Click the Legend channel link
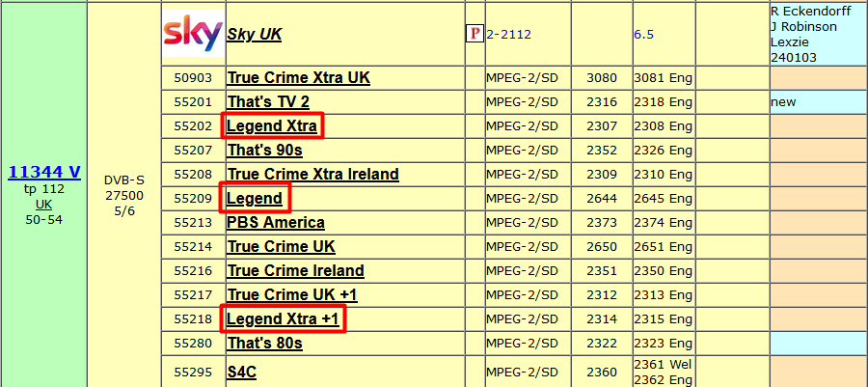The image size is (868, 387). click(x=255, y=198)
